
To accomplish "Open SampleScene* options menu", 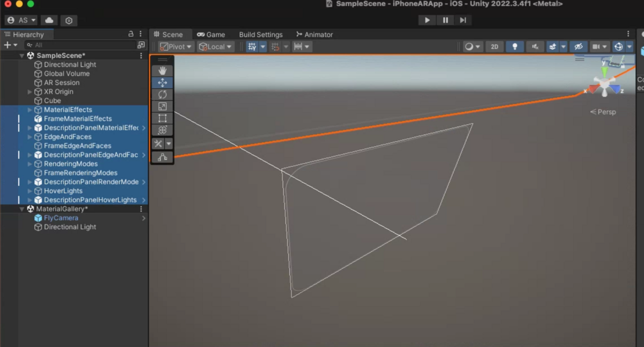I will coord(141,56).
